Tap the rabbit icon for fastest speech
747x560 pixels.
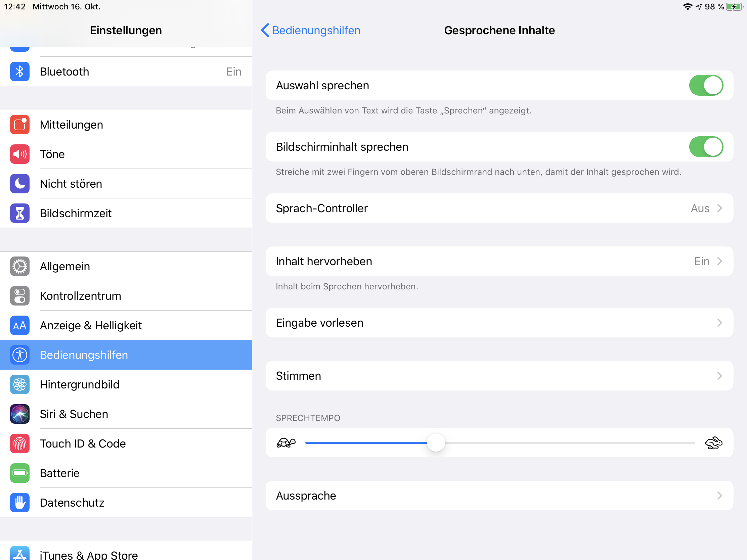tap(713, 442)
